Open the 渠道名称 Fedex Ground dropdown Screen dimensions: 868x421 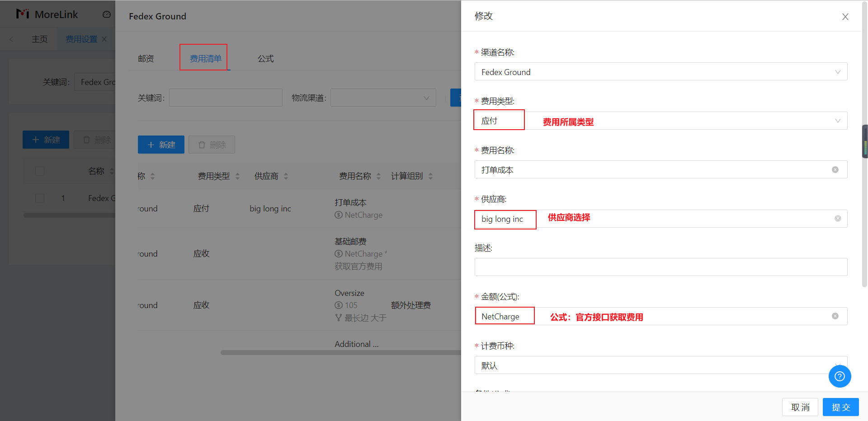point(660,72)
